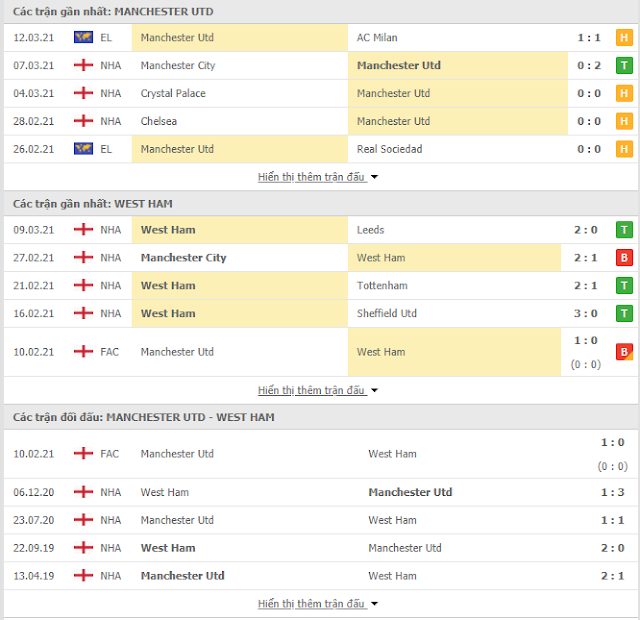Click the 1 : 1 score on 23.07.20
The height and width of the screenshot is (620, 640).
pyautogui.click(x=612, y=520)
